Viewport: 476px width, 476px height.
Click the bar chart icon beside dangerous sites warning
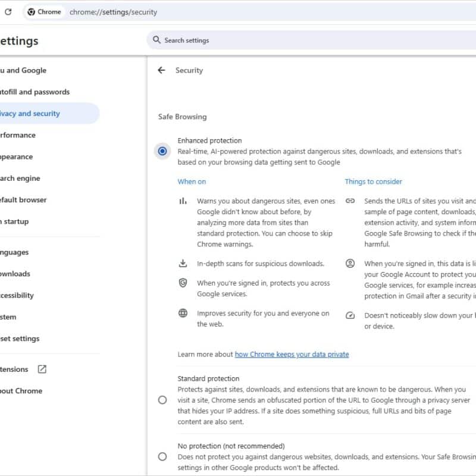pos(183,201)
